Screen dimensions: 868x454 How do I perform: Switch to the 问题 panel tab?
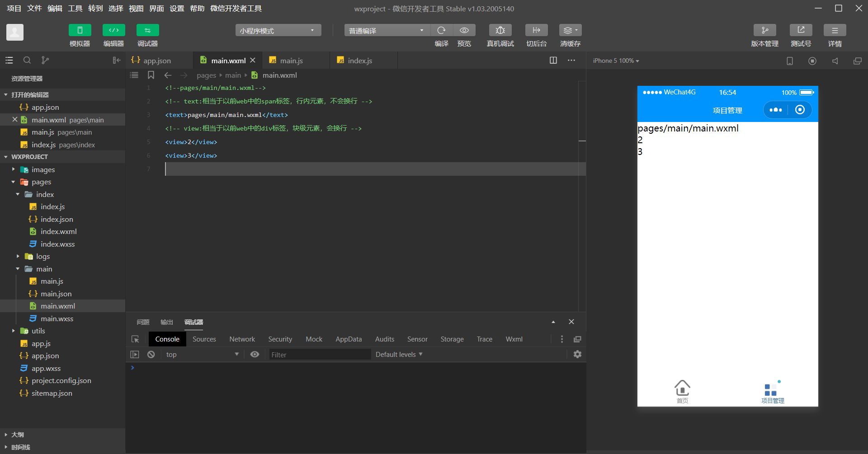(x=143, y=322)
